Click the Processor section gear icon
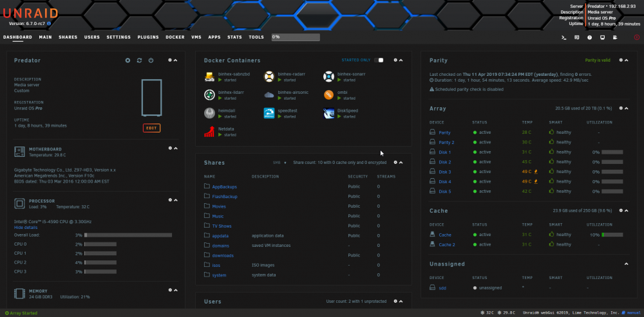Viewport: 644px width, 317px height. pos(170,200)
